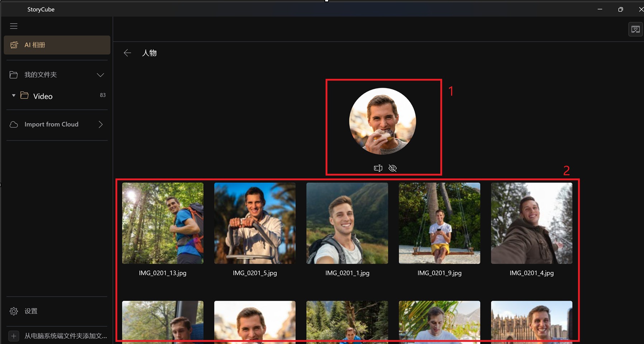This screenshot has height=344, width=644.
Task: Toggle the hide person eye icon
Action: click(393, 168)
